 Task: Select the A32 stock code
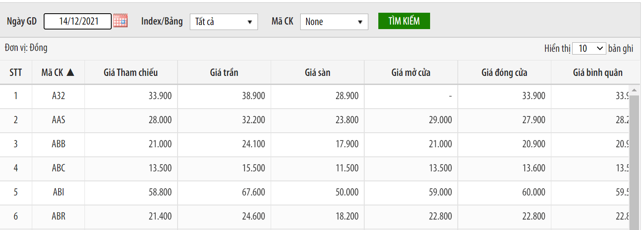pyautogui.click(x=58, y=96)
